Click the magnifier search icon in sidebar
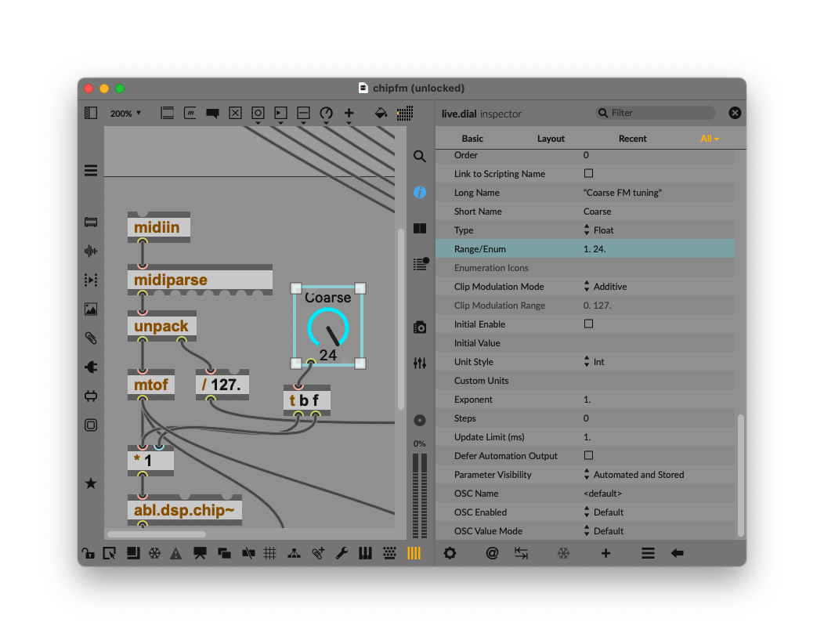Screen dimensions: 824x644 click(x=420, y=156)
